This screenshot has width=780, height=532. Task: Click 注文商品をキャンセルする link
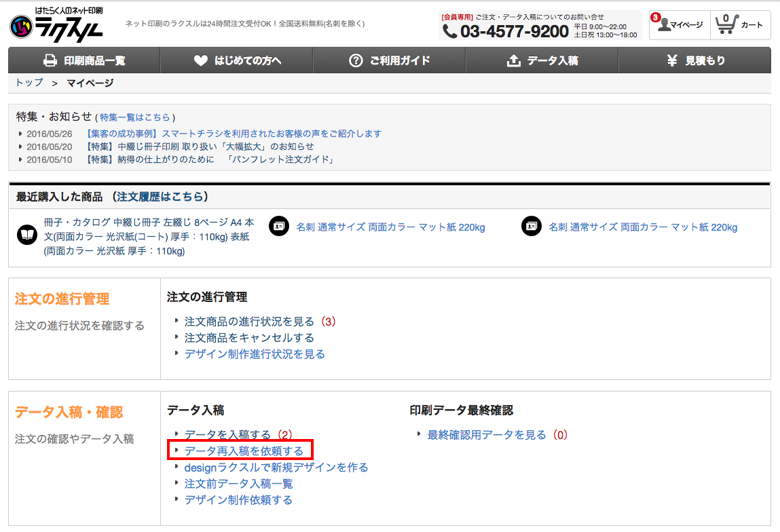point(249,337)
